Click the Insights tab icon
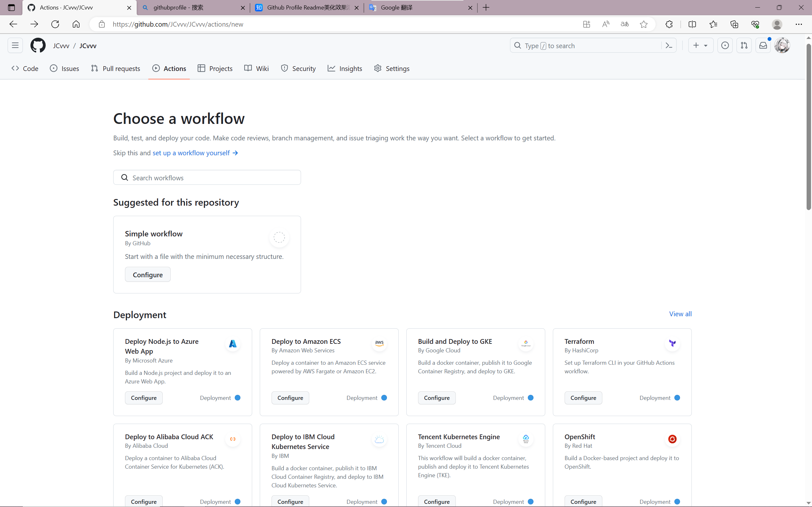This screenshot has height=507, width=812. [x=331, y=68]
